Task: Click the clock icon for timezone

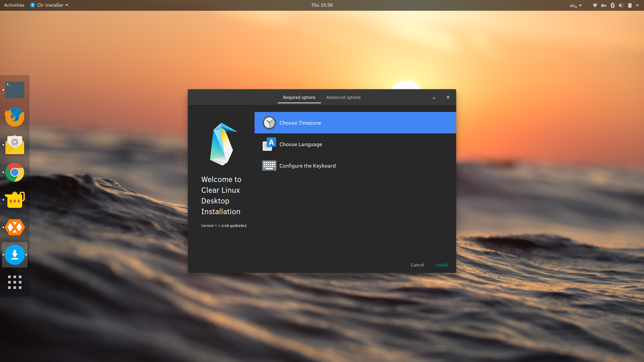Action: coord(269,123)
